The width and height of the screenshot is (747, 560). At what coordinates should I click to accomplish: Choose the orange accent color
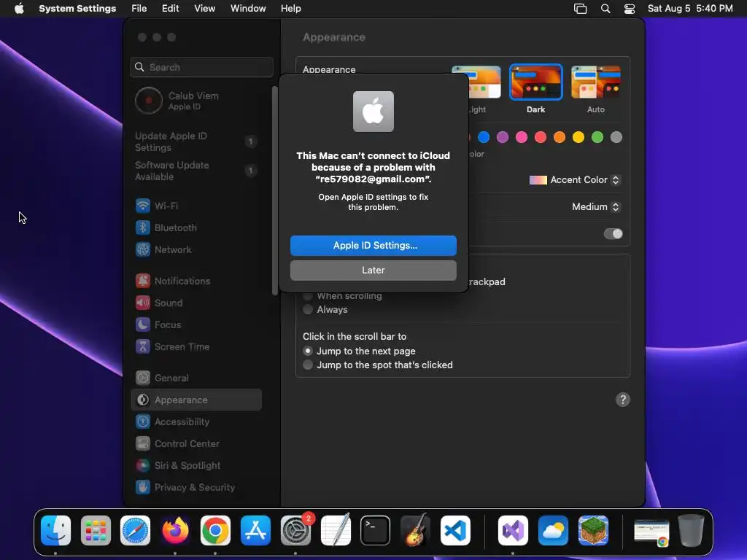tap(560, 137)
